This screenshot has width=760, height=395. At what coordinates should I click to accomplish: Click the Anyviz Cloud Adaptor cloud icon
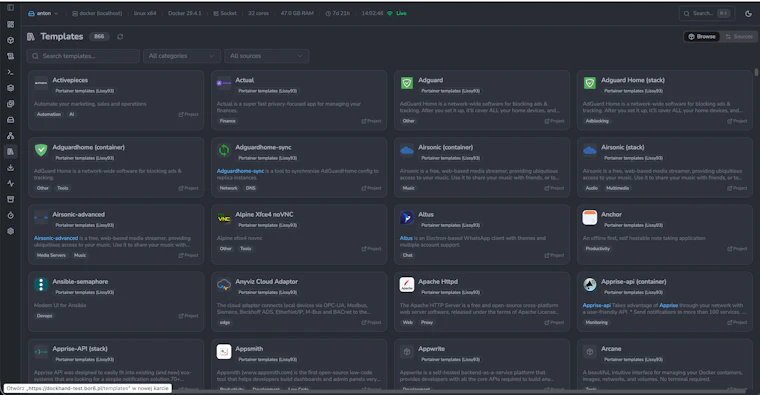[223, 284]
